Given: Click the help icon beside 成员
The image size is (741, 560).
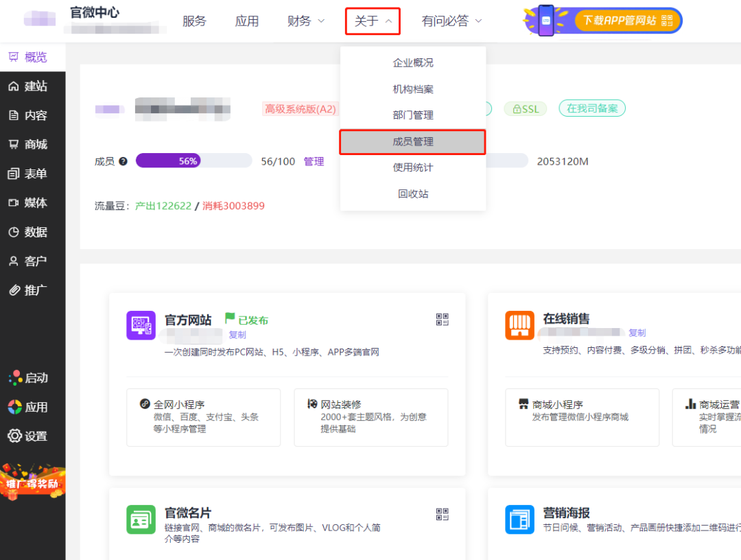Looking at the screenshot, I should click(123, 161).
